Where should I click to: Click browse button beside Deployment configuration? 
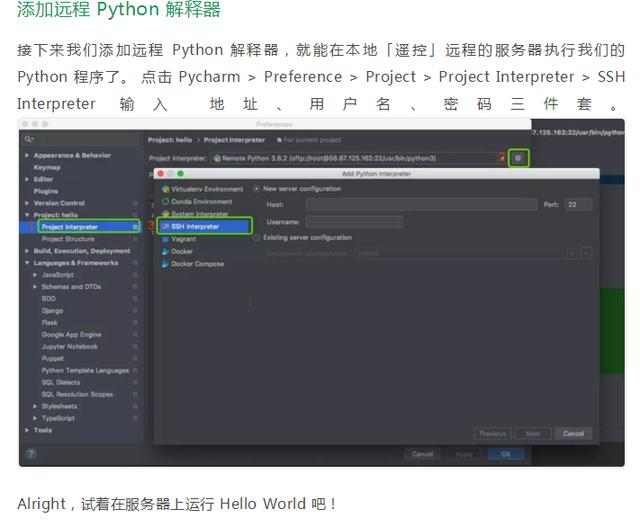pyautogui.click(x=586, y=253)
